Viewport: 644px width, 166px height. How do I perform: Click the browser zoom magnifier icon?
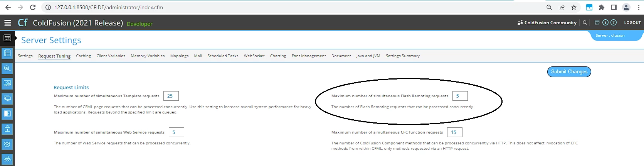(549, 7)
